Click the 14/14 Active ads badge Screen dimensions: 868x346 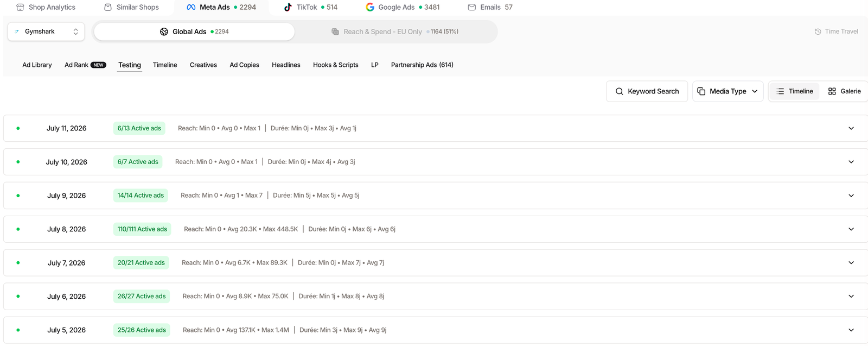[x=141, y=196]
